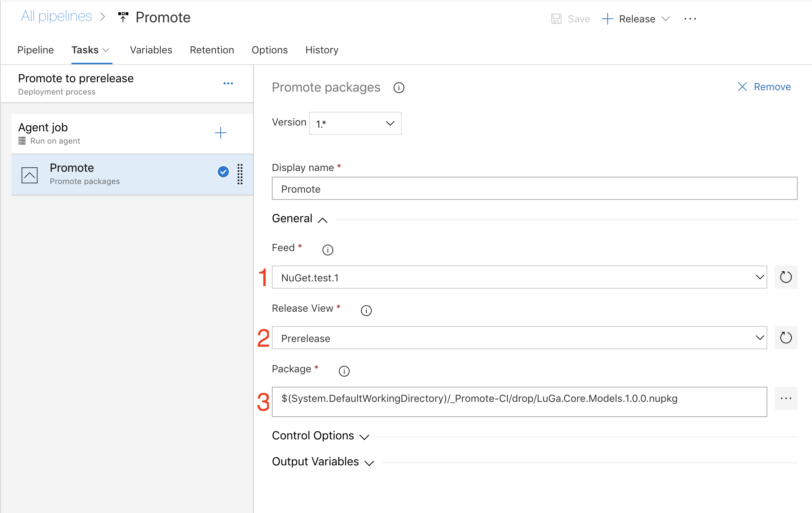The image size is (812, 513).
Task: Click info icon beside Release View label
Action: pyautogui.click(x=366, y=310)
